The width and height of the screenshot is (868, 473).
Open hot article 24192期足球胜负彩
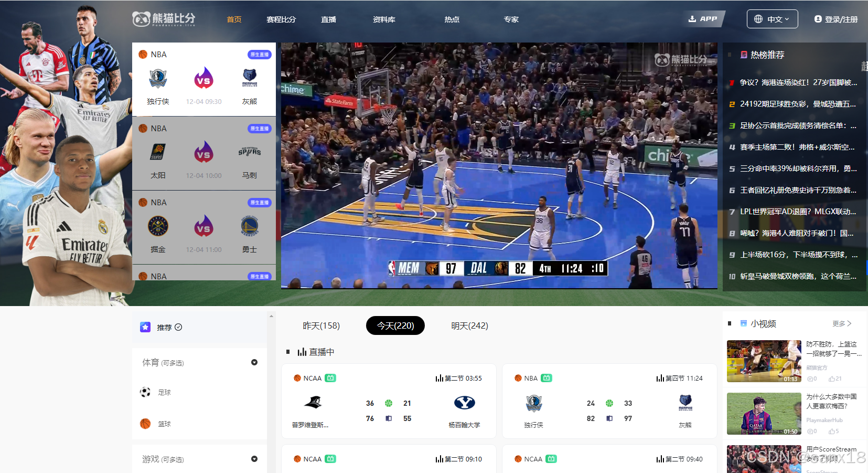tap(798, 104)
